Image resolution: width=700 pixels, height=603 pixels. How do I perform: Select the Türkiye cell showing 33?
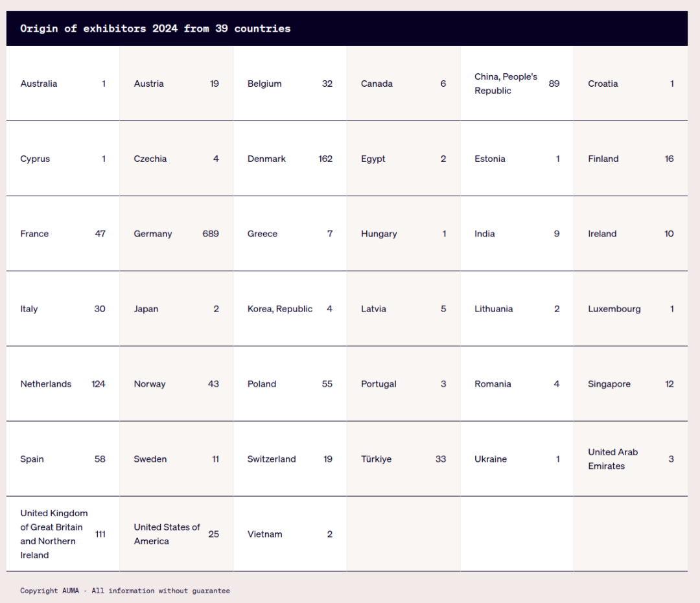(x=403, y=459)
